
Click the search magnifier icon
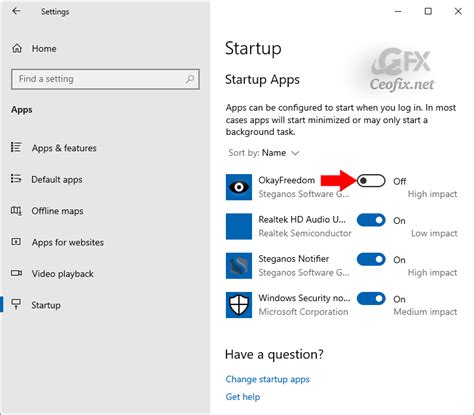[x=190, y=79]
